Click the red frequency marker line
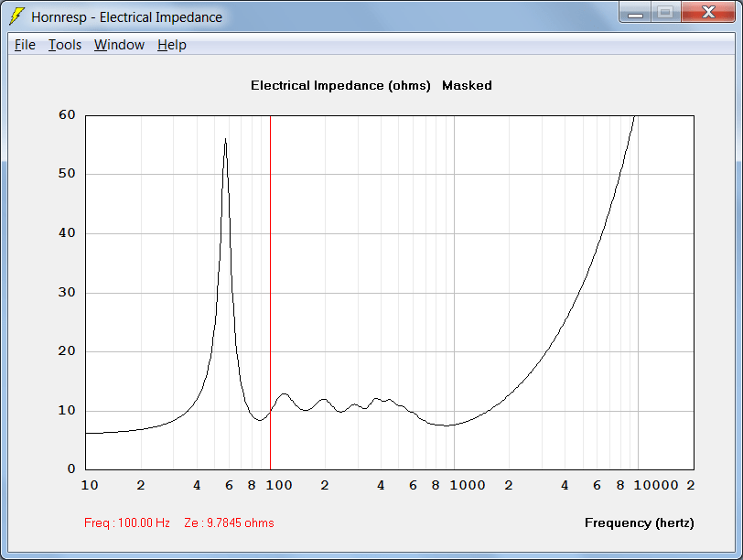Viewport: 743px width, 560px height. [x=270, y=292]
